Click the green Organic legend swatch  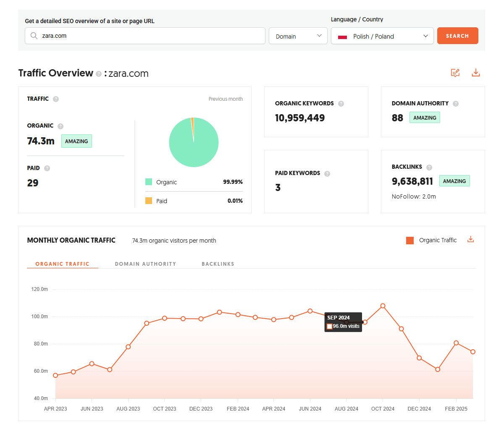149,182
